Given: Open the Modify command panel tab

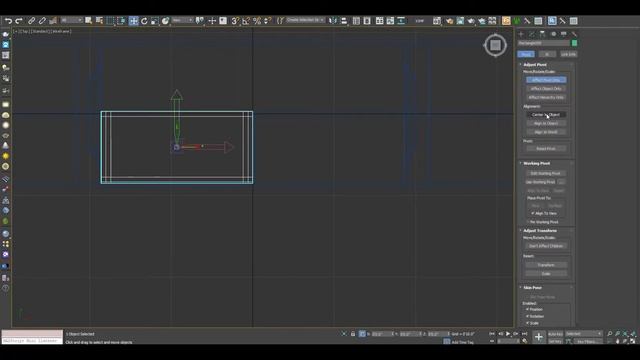Looking at the screenshot, I should coord(531,34).
